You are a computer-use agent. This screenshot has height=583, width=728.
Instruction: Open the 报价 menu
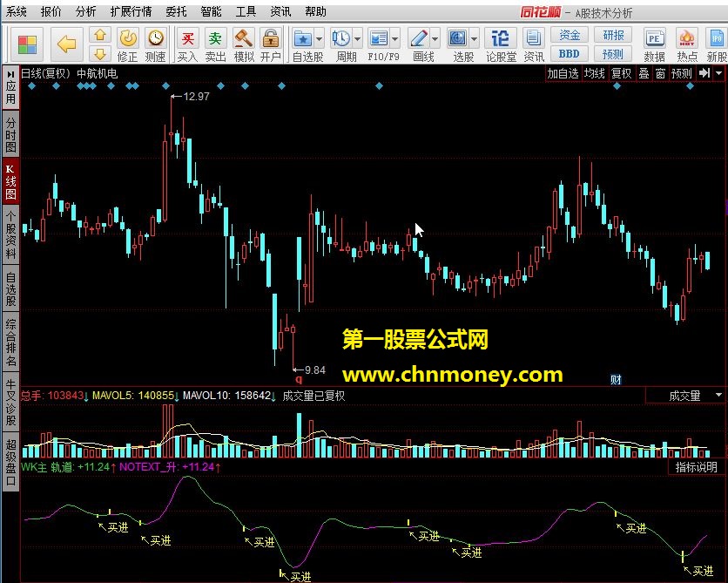[51, 11]
